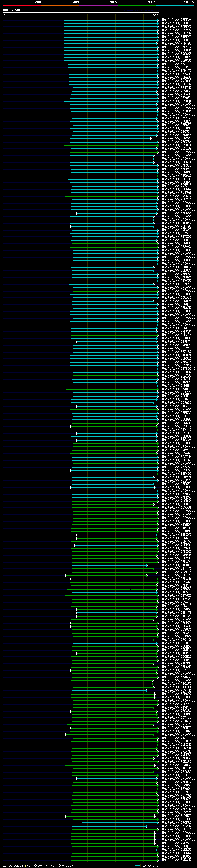Viewport: 197px width, 868px height.
Task: Select the UniRef100_Q8Y2S4 label
Action: click(176, 467)
